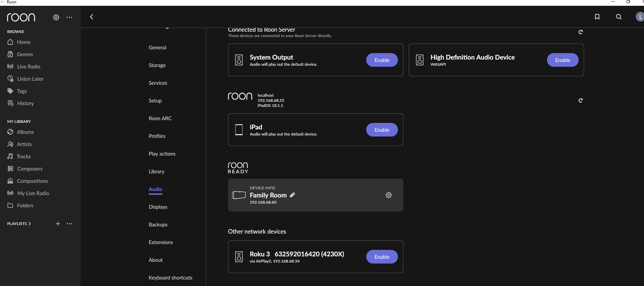Open search with the magnifier icon
This screenshot has width=644, height=286.
(619, 17)
